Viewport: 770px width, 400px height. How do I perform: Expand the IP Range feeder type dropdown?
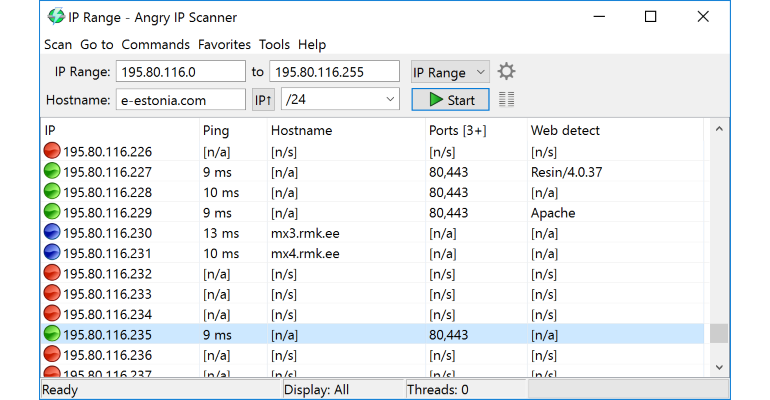(450, 72)
